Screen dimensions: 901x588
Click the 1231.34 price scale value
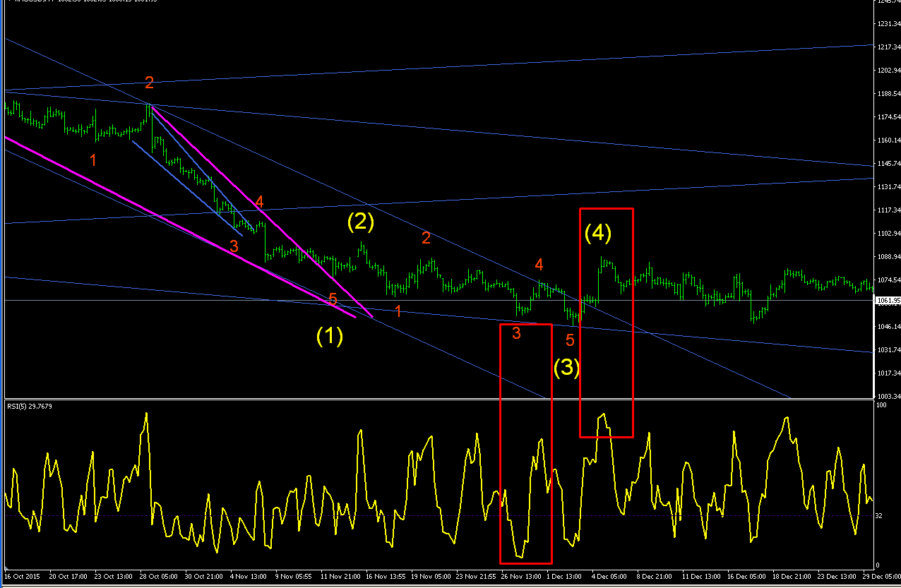click(x=888, y=24)
